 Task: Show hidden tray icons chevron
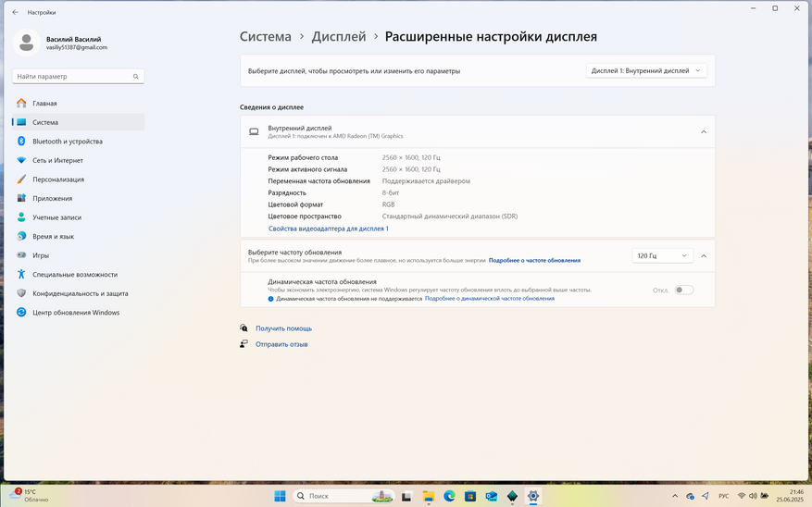675,496
